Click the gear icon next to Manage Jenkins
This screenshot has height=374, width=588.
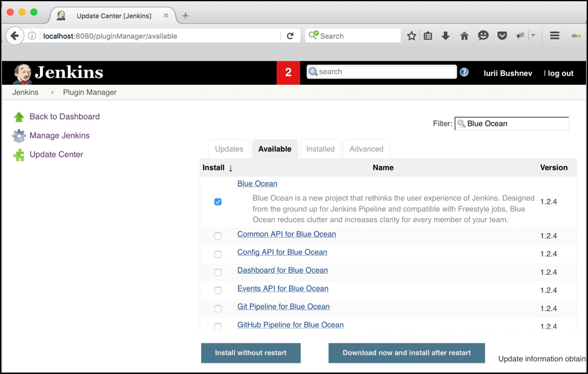[x=19, y=136]
